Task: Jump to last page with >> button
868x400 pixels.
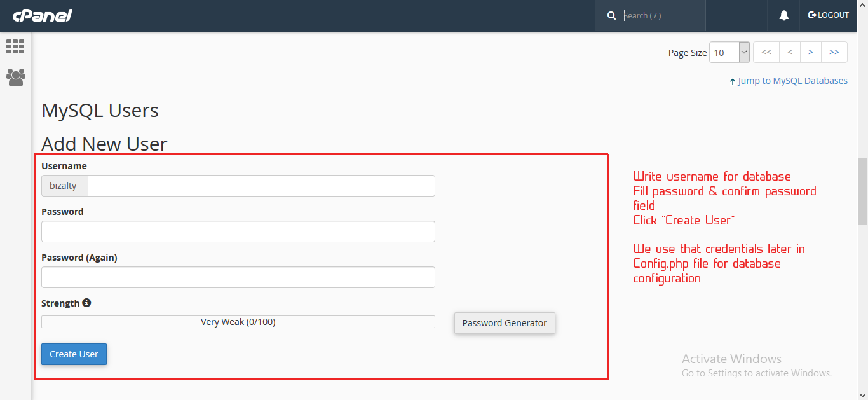Action: tap(834, 52)
